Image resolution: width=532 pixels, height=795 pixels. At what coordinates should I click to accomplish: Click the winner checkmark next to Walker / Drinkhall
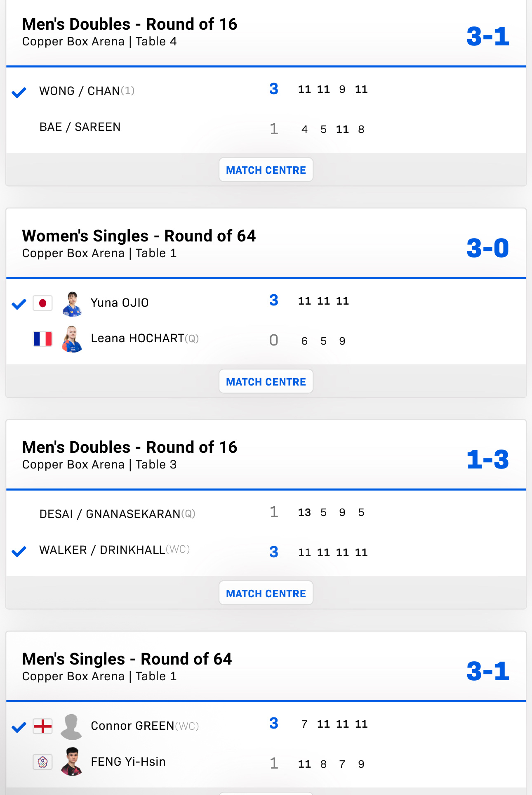(x=19, y=551)
